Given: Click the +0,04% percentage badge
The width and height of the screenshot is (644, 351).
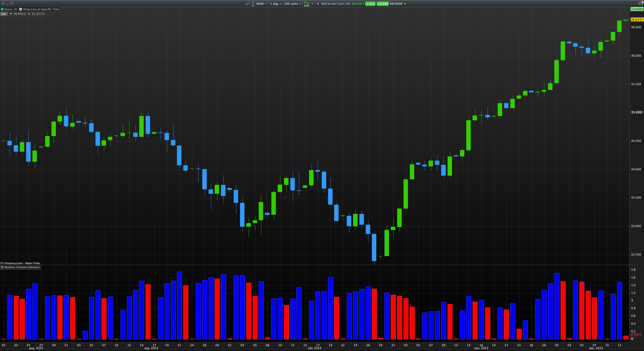Looking at the screenshot, I should click(x=382, y=4).
